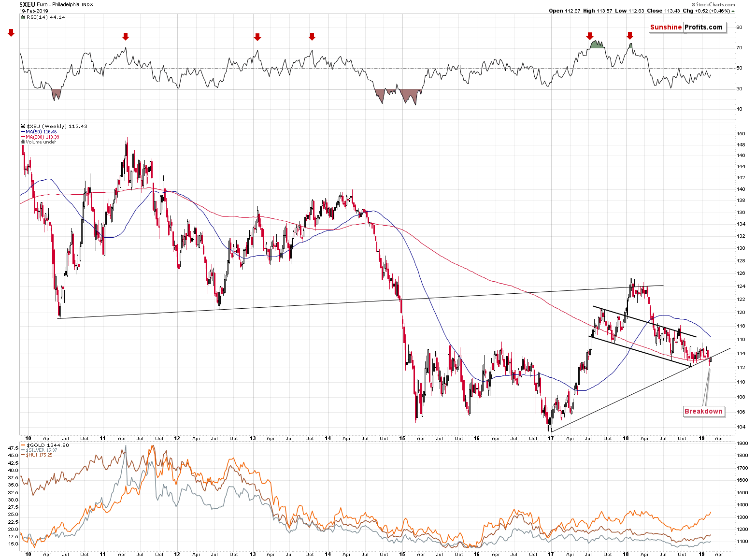The width and height of the screenshot is (756, 559).
Task: Click the 150 price label on the right axis
Action: click(x=741, y=134)
